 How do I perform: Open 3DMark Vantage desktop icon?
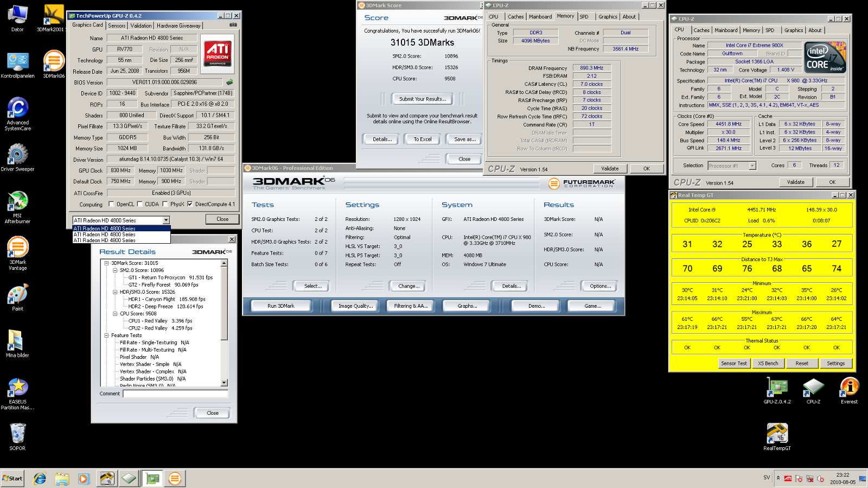point(17,253)
